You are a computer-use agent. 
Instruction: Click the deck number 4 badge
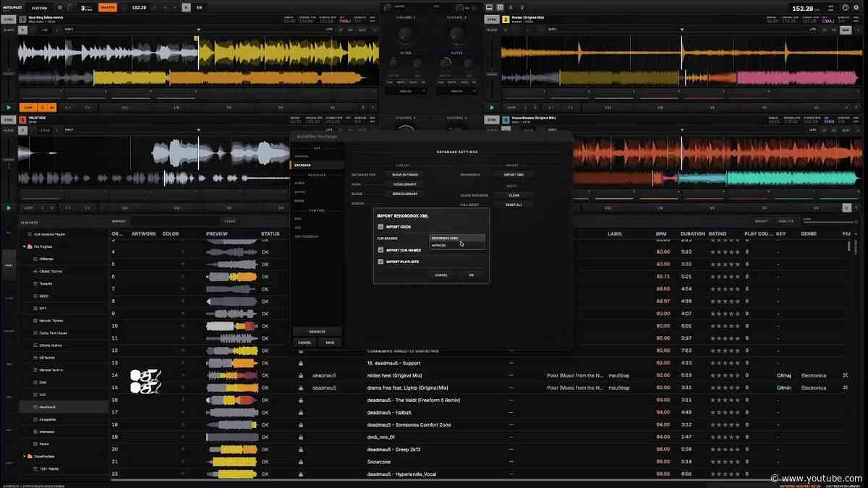pyautogui.click(x=506, y=119)
